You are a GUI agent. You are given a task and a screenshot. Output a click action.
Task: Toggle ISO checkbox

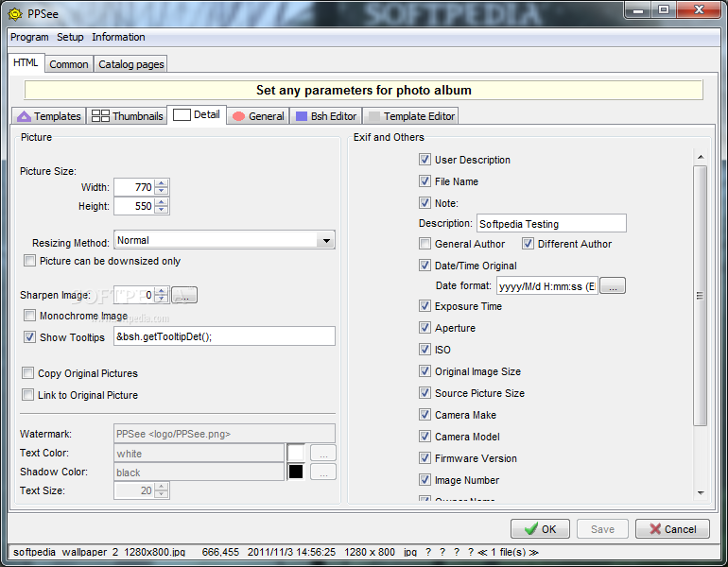coord(425,350)
